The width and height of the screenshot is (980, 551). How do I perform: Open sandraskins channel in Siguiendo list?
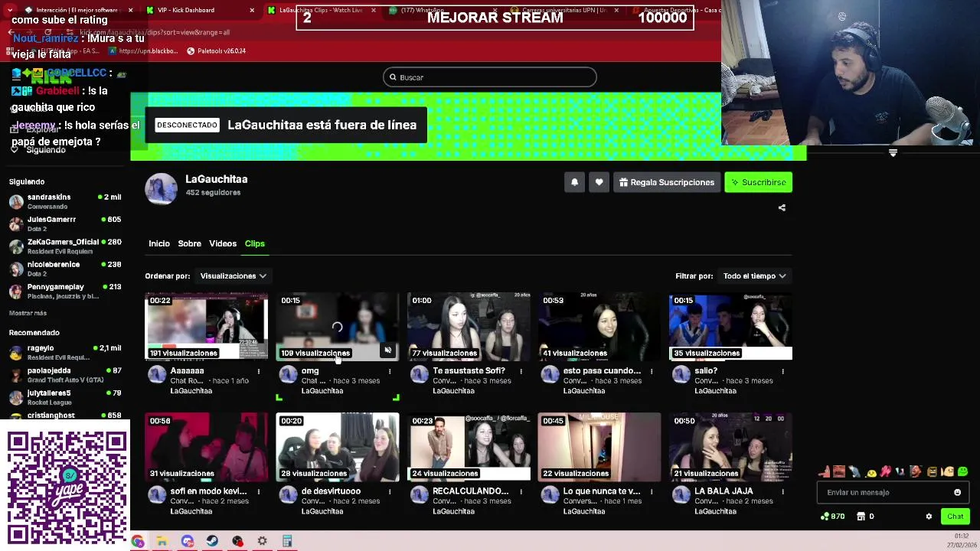[65, 201]
